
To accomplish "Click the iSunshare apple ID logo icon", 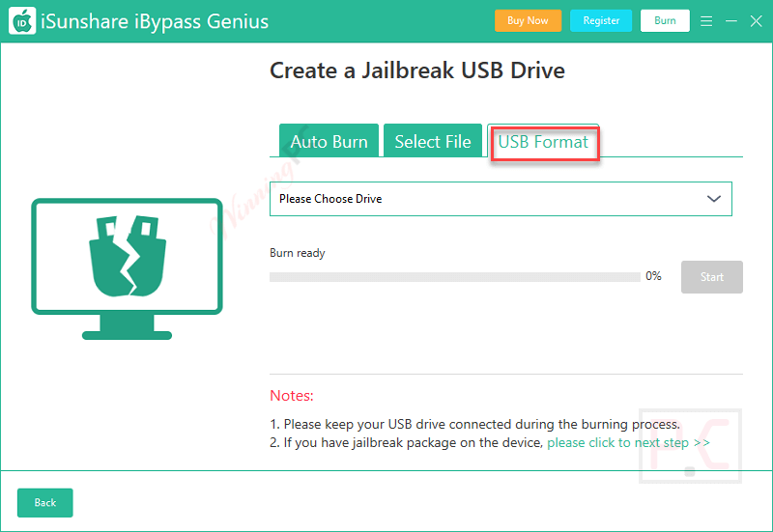I will [22, 20].
